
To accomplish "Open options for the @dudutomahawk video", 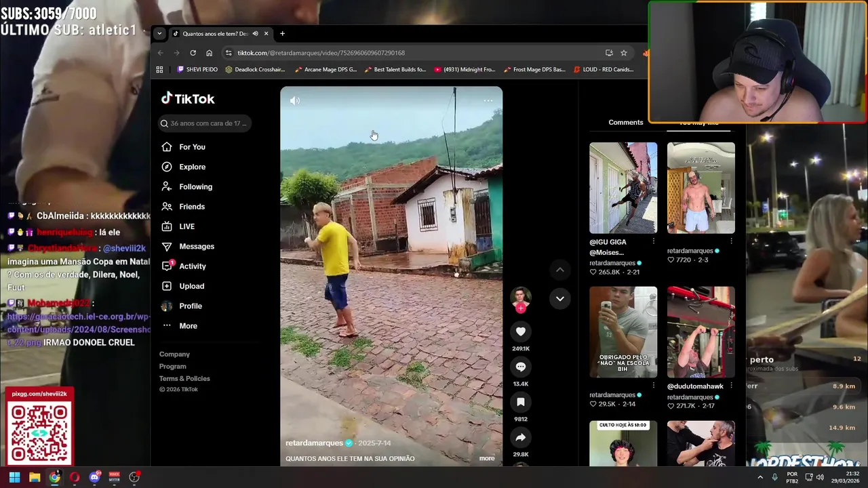I will (x=731, y=386).
